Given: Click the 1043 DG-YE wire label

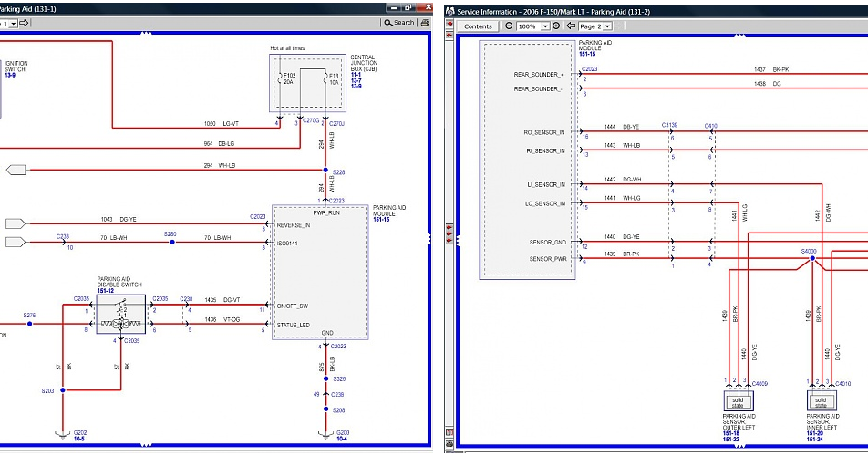Looking at the screenshot, I should [x=119, y=220].
